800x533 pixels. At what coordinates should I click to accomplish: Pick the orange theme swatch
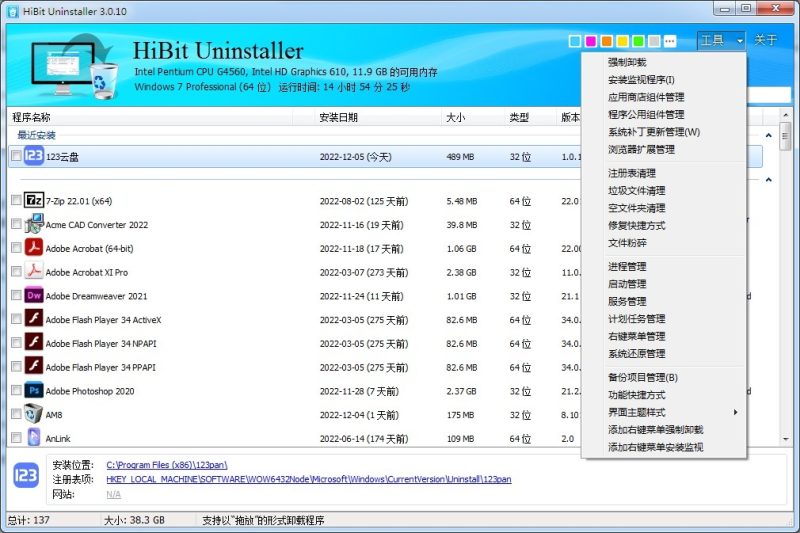click(x=606, y=41)
